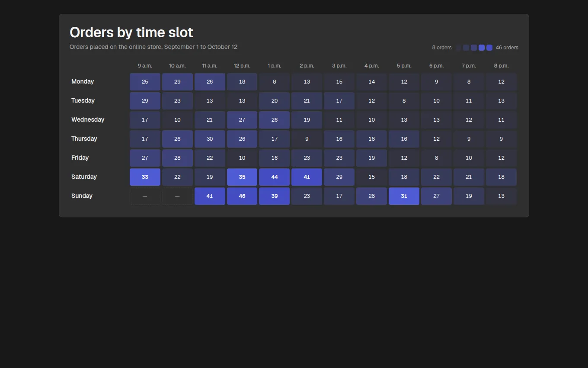Click Tuesday 9 a.m. cell with 29
Image resolution: width=588 pixels, height=368 pixels.
point(145,101)
